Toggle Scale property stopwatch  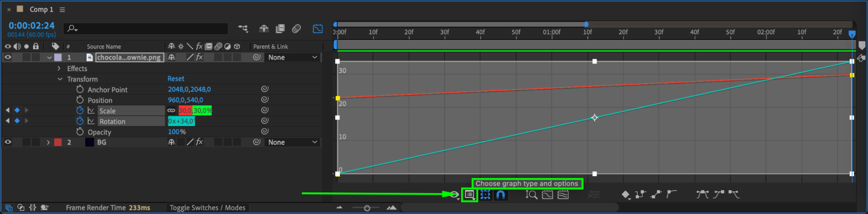(80, 110)
